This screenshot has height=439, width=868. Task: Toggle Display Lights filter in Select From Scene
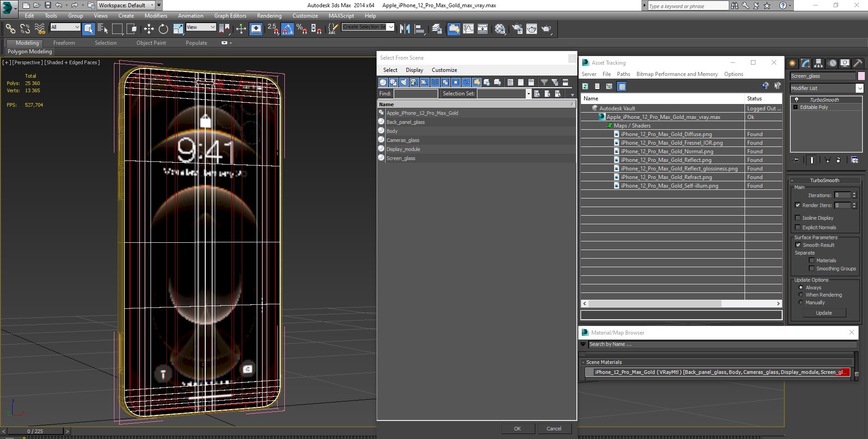[404, 82]
